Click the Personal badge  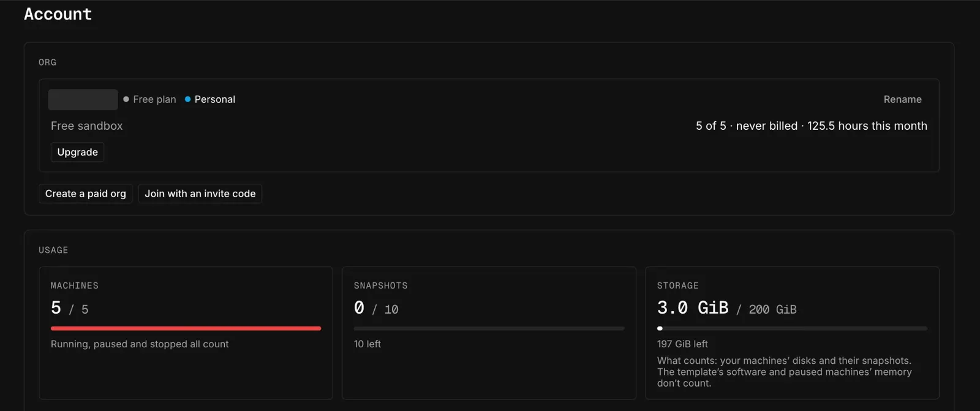210,99
